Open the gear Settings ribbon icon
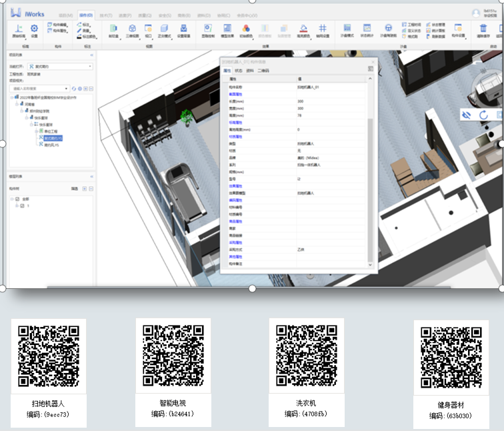 [34, 28]
